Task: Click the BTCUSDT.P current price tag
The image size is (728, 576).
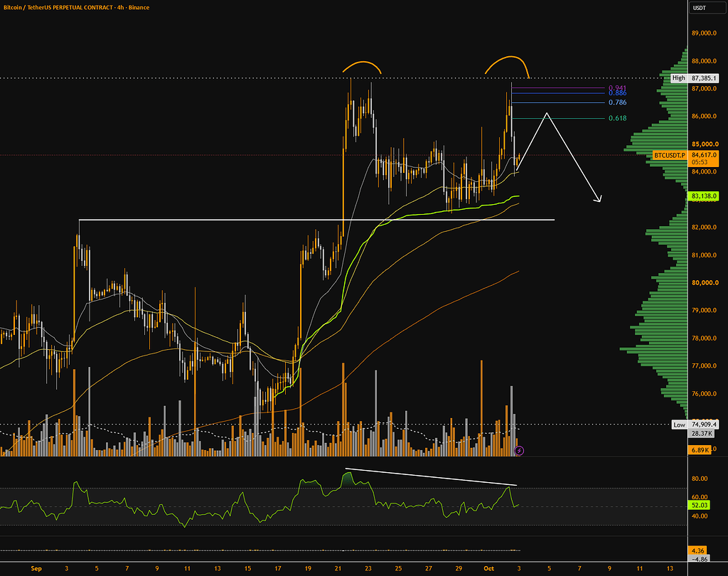Action: coord(685,159)
